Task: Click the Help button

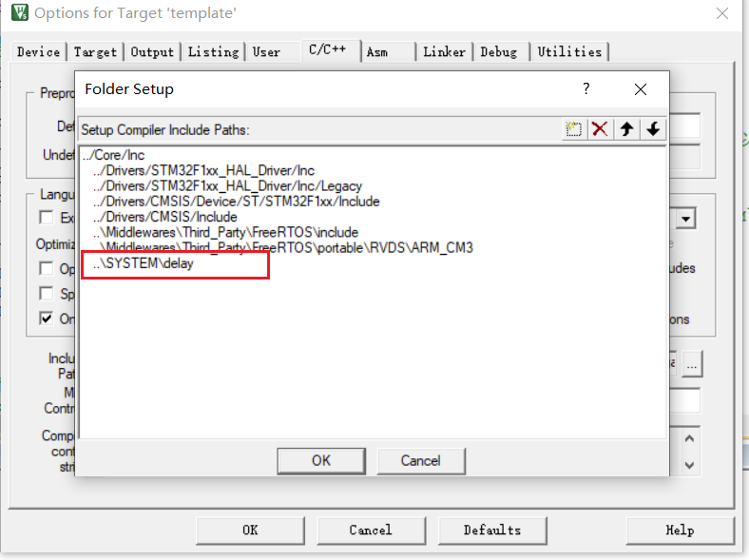Action: [x=680, y=531]
